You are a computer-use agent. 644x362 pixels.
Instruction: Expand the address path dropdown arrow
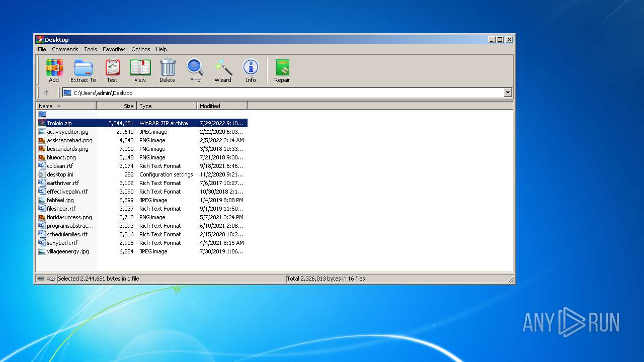tap(508, 93)
